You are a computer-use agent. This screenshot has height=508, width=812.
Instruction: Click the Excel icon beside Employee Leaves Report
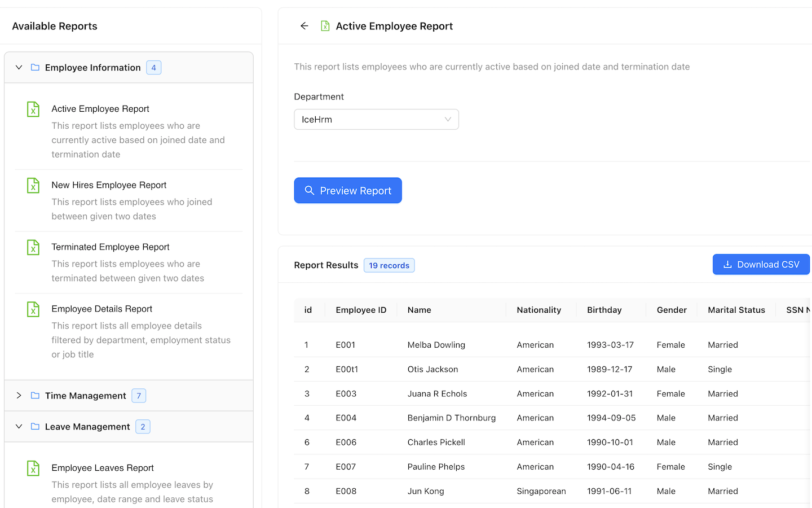tap(33, 468)
